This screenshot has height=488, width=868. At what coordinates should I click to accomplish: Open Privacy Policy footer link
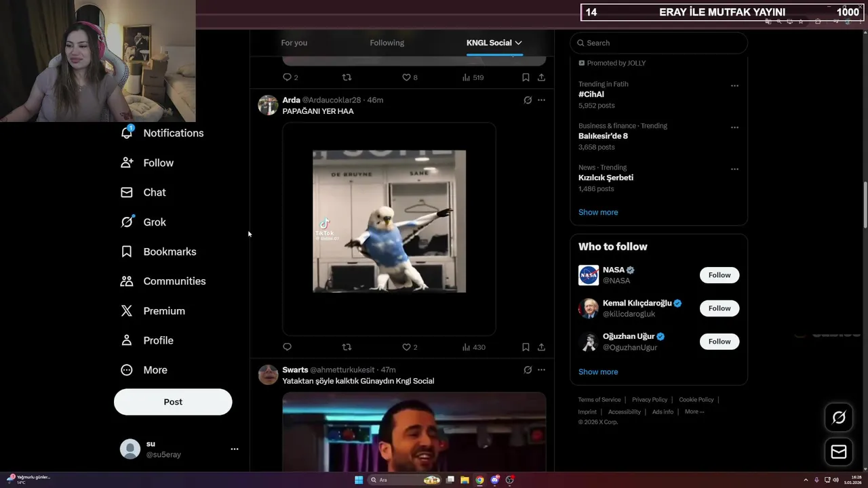tap(650, 400)
